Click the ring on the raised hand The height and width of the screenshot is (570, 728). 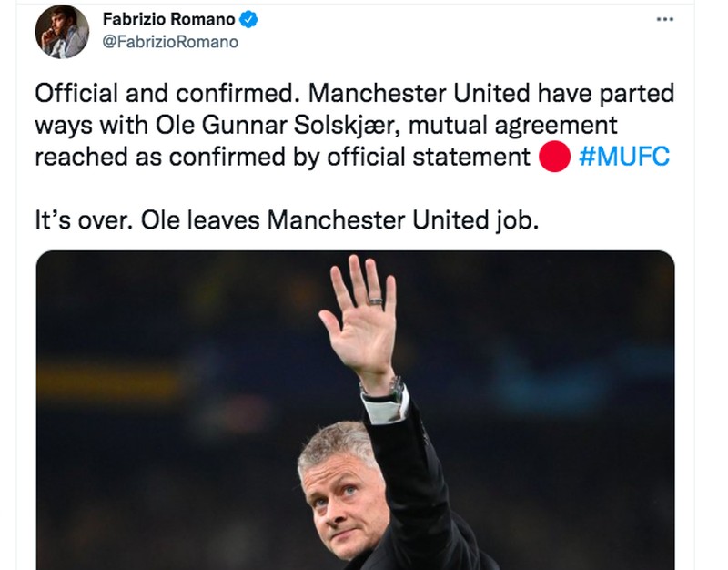(x=376, y=300)
